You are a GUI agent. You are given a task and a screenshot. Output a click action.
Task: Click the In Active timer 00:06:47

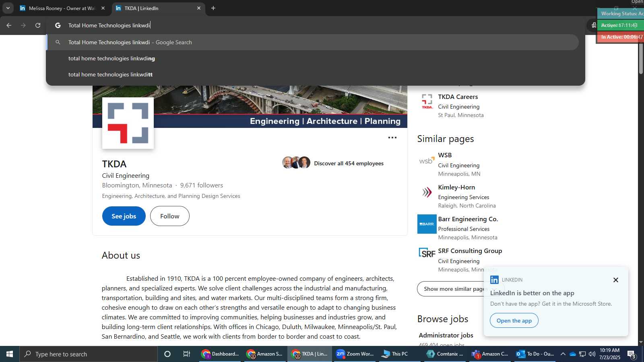pos(620,37)
